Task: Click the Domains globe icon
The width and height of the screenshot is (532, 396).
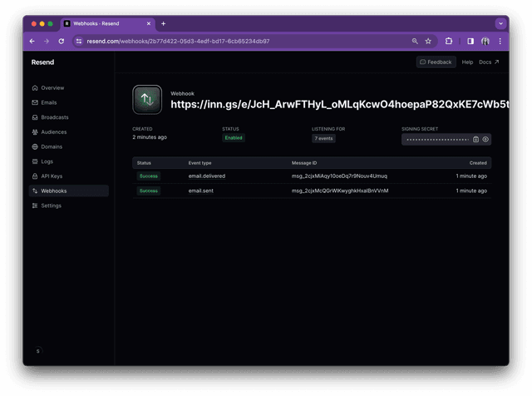Action: pos(35,146)
